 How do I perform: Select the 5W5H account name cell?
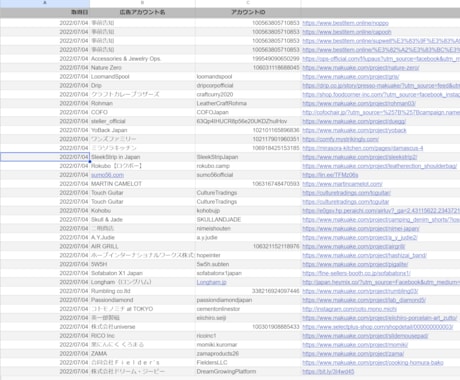pyautogui.click(x=142, y=264)
